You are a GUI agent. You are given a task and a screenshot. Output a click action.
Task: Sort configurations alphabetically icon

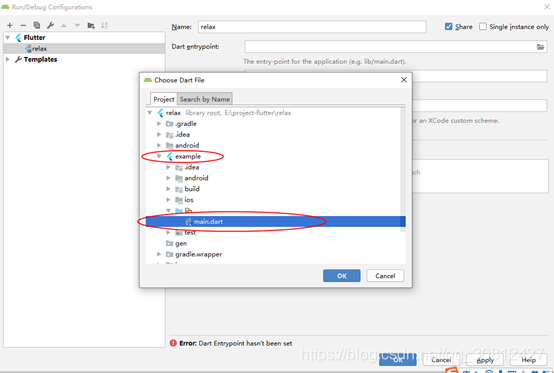pos(104,25)
